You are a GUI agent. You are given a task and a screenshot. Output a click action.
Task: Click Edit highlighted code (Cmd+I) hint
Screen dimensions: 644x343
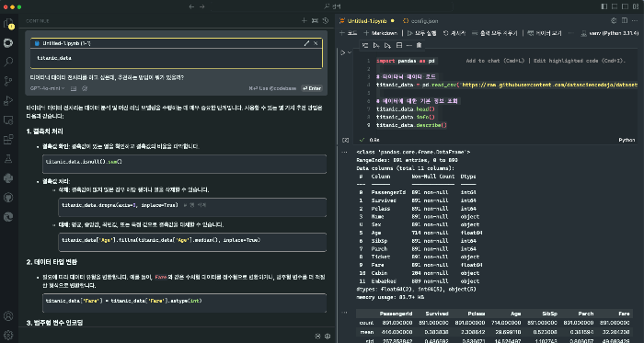(x=579, y=61)
